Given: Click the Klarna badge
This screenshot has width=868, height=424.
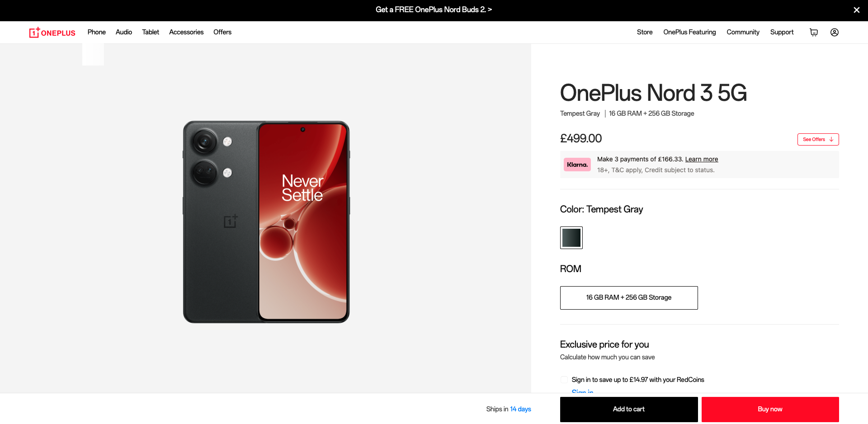Looking at the screenshot, I should (577, 165).
